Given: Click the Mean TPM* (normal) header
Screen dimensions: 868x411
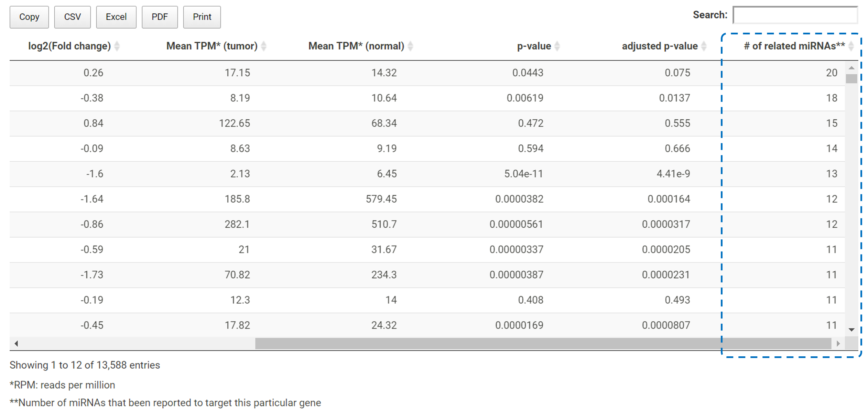Looking at the screenshot, I should coord(356,46).
